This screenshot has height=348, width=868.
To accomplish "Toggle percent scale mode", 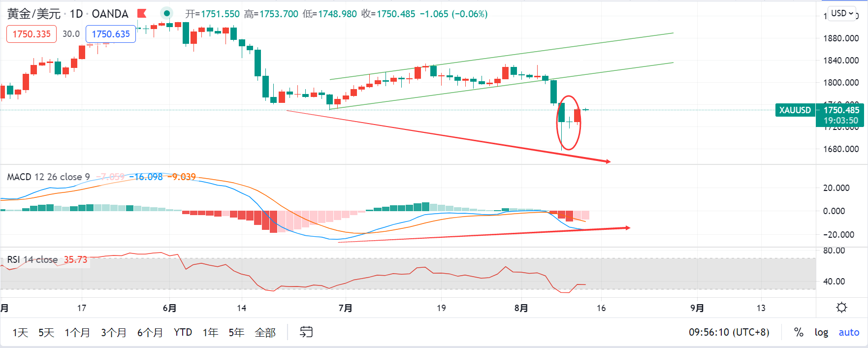I will click(x=799, y=332).
